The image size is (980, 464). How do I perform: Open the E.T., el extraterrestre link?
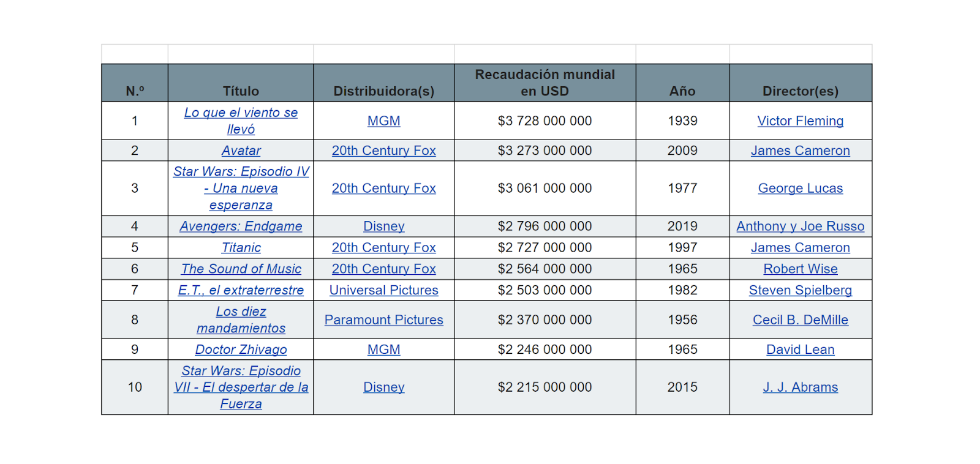(x=241, y=290)
